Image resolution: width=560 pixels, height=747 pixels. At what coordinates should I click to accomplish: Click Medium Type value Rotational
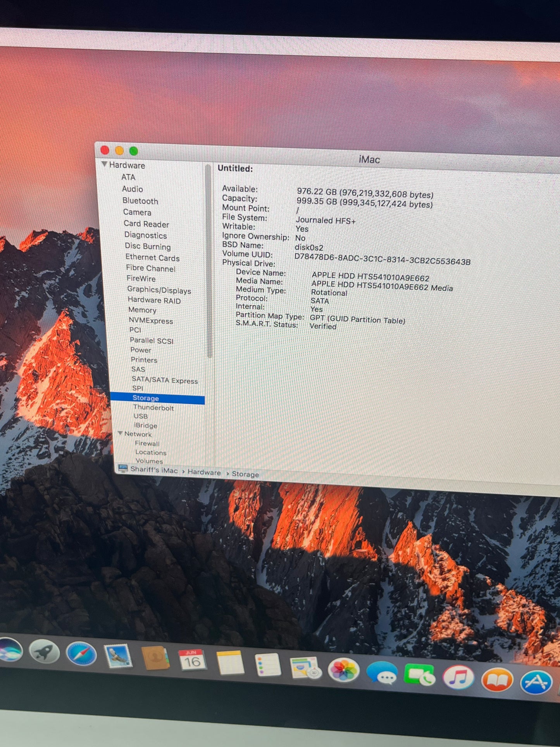pyautogui.click(x=329, y=293)
